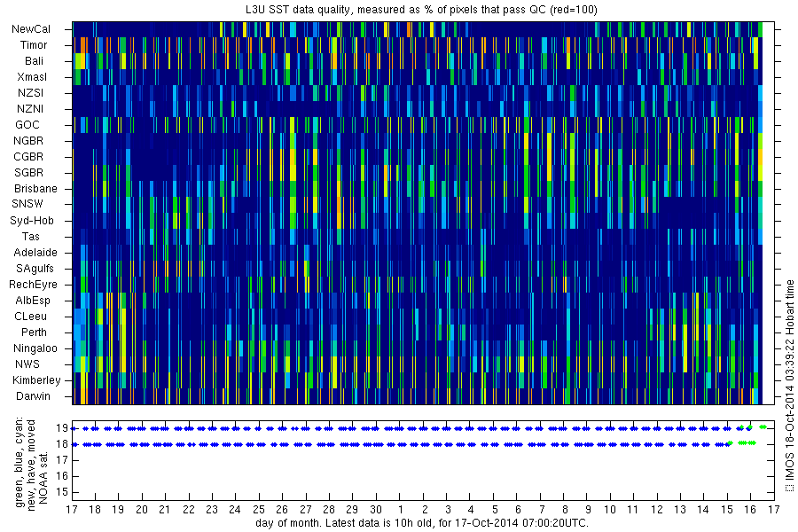Click day-of-month tick label 14
This screenshot has width=798, height=532.
pos(703,510)
